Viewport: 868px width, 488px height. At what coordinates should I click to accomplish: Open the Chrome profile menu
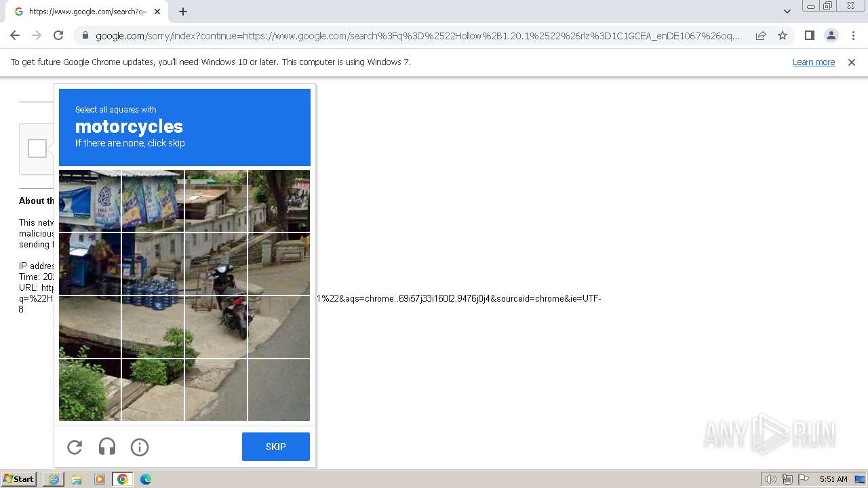click(831, 35)
